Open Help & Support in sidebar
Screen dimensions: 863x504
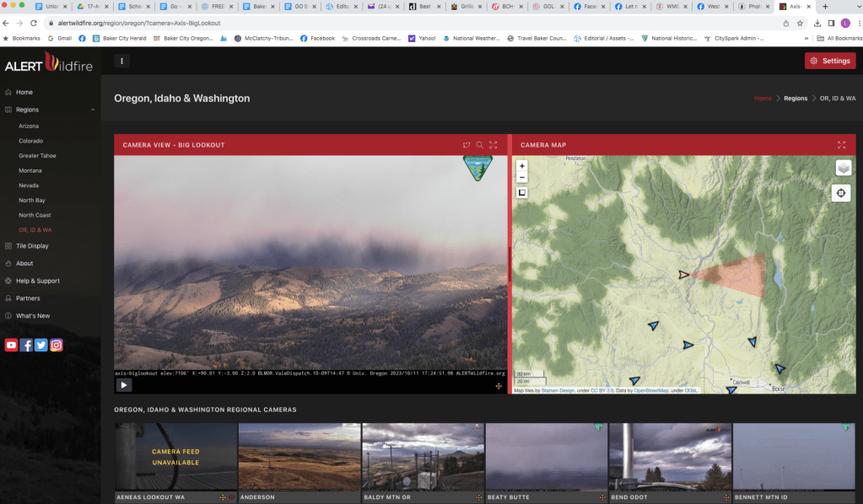37,281
